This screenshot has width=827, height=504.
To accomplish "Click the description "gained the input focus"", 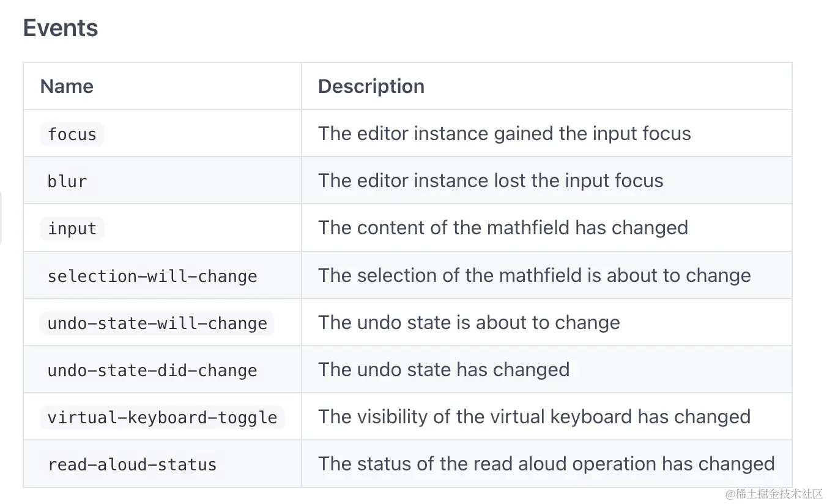I will [504, 133].
